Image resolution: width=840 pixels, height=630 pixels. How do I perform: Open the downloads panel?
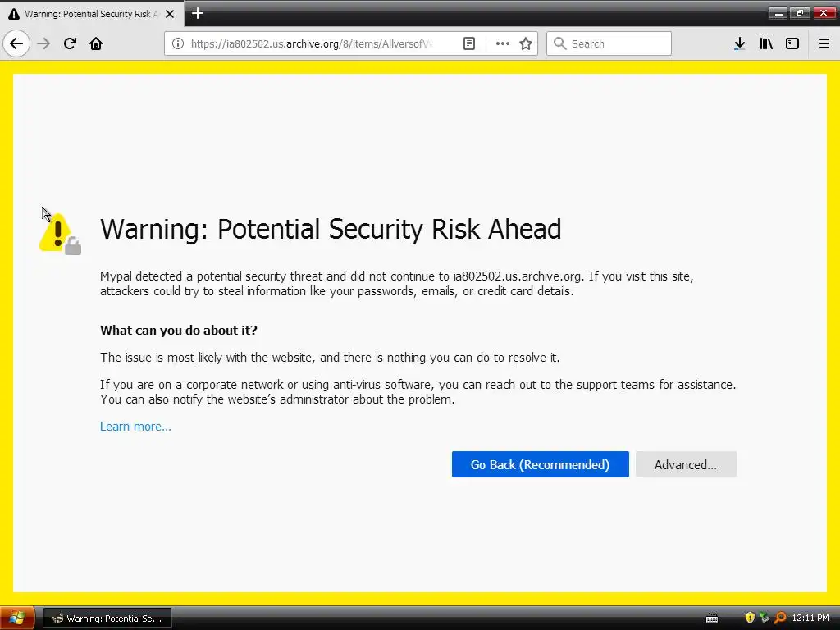739,43
